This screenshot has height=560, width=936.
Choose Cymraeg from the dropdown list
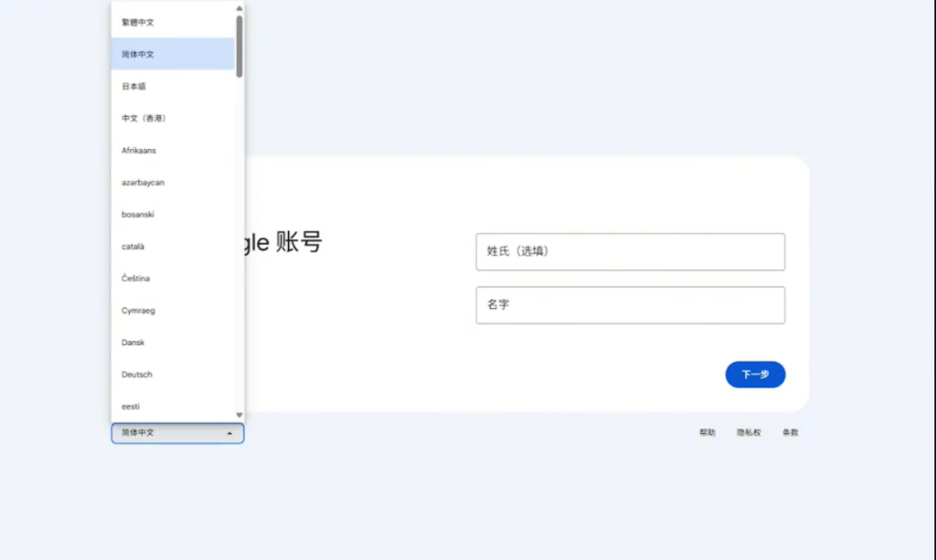tap(138, 310)
